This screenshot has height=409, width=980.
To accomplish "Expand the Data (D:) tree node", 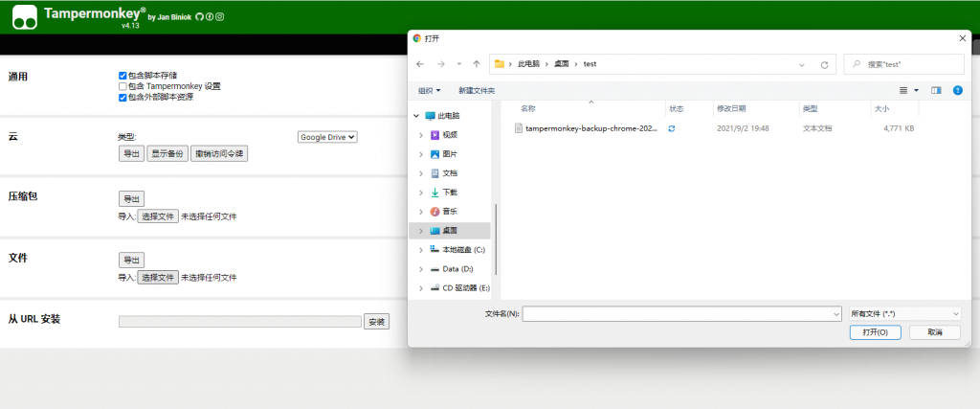I will (422, 269).
